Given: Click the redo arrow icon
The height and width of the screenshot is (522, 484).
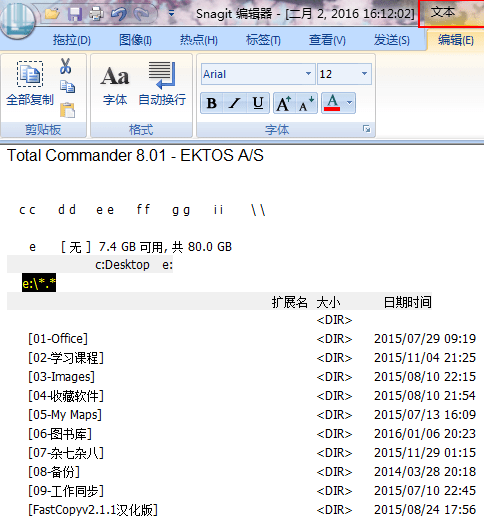Looking at the screenshot, I should point(141,14).
